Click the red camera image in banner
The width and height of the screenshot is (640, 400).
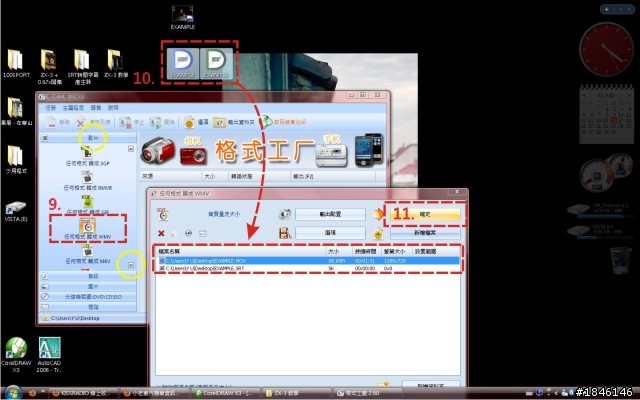193,155
